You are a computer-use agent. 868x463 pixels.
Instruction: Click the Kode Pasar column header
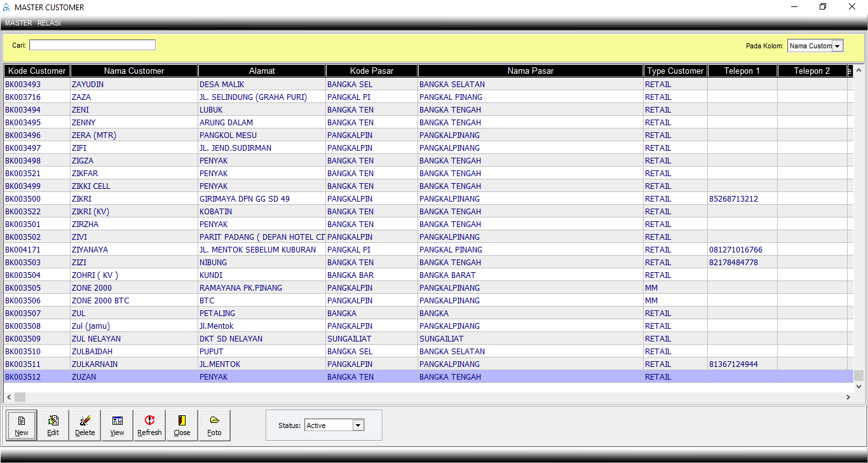372,71
